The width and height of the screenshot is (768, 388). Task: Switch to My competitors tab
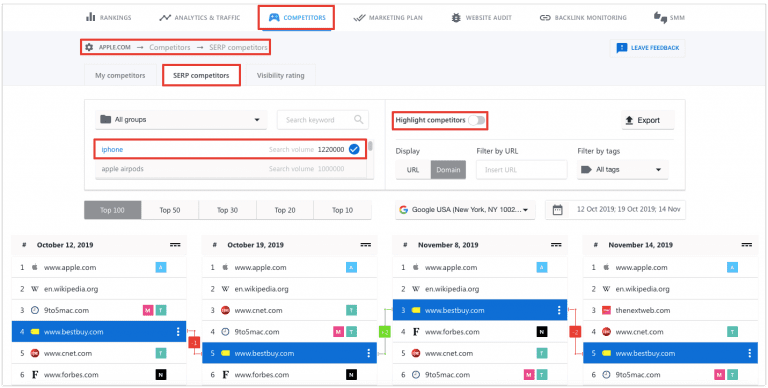120,75
